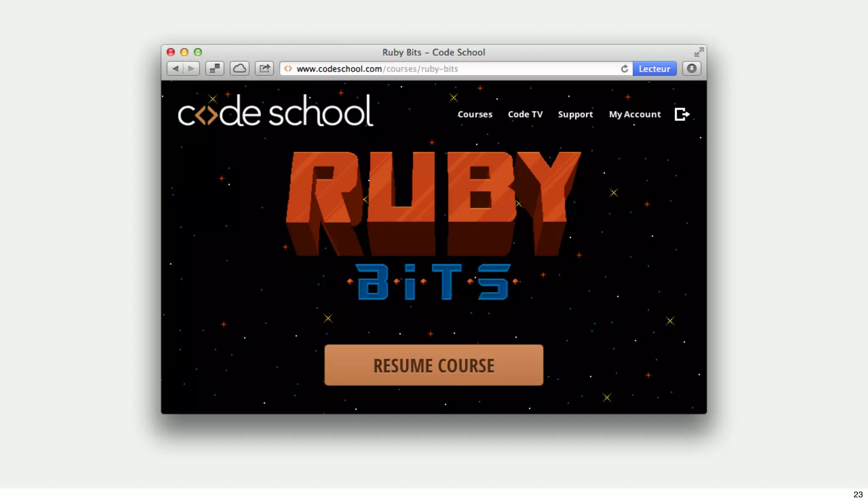
Task: Reload the page with the refresh icon
Action: (x=624, y=69)
